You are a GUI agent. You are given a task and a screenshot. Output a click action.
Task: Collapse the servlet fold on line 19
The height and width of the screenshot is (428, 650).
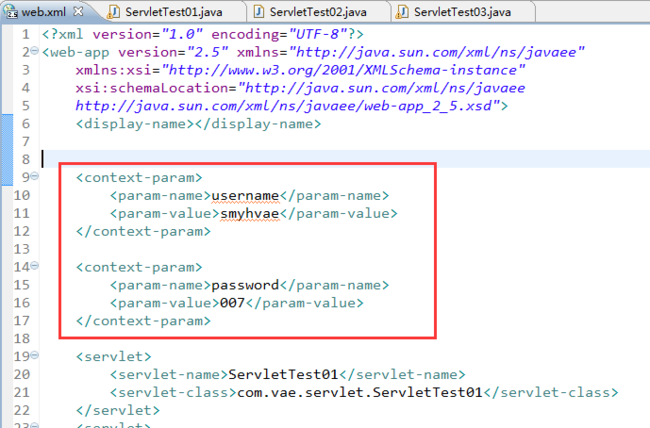(x=34, y=355)
